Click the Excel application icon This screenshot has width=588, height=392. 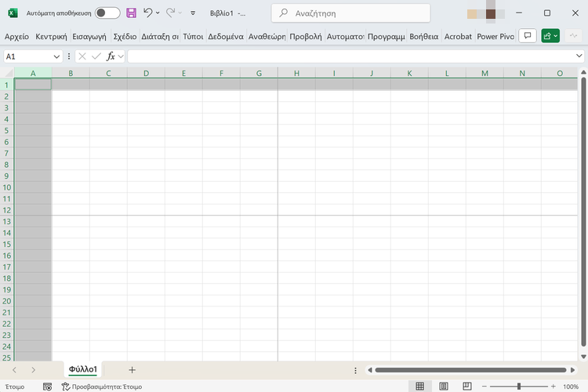[13, 13]
